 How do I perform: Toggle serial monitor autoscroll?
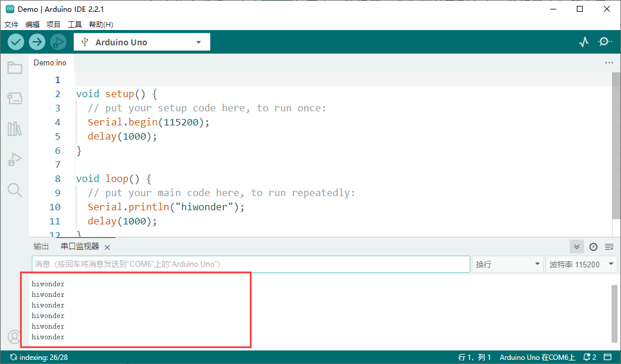point(576,247)
